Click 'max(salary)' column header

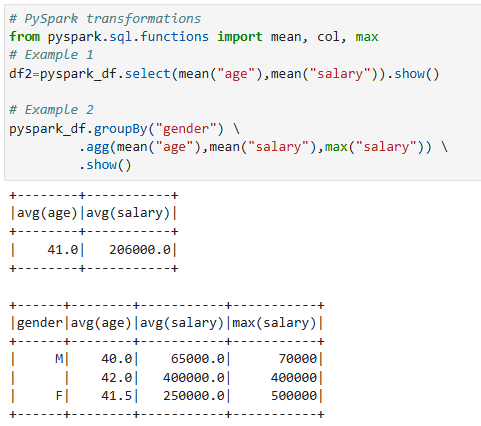pos(274,323)
